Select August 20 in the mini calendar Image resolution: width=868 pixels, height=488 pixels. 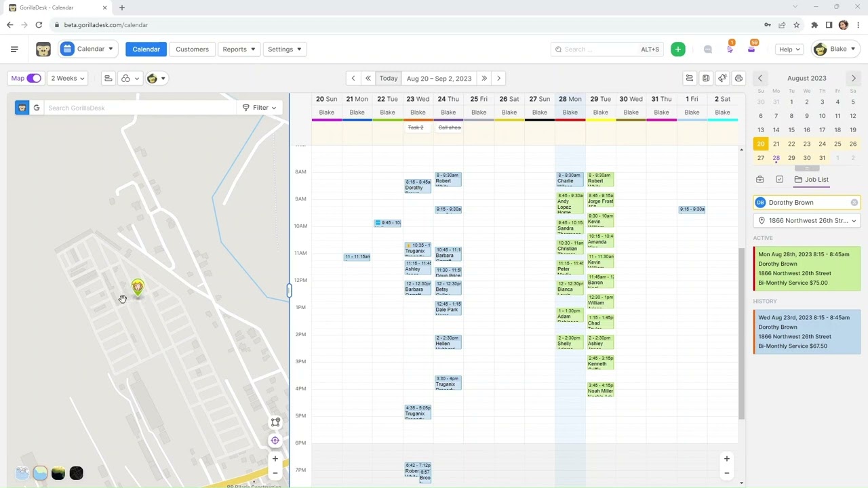tap(760, 144)
